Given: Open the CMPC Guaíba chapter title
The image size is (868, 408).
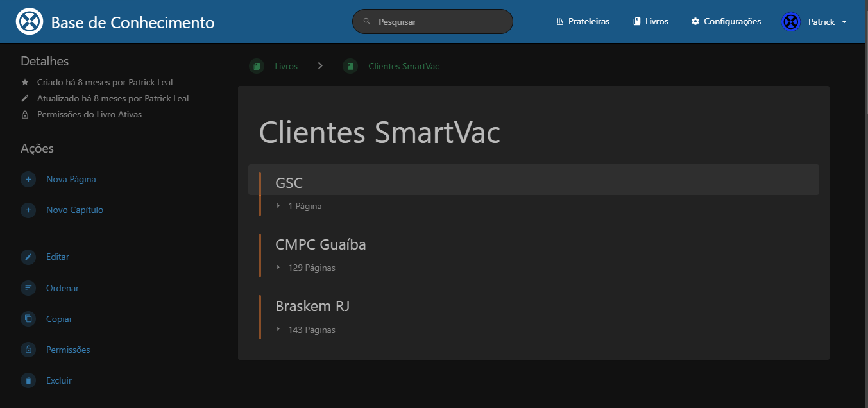Looking at the screenshot, I should (x=320, y=244).
